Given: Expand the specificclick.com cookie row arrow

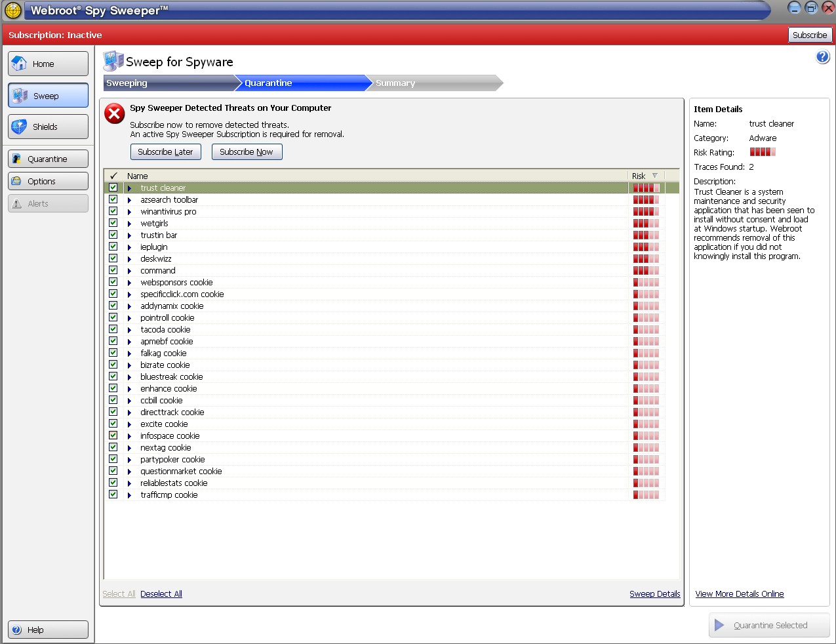Looking at the screenshot, I should (129, 294).
